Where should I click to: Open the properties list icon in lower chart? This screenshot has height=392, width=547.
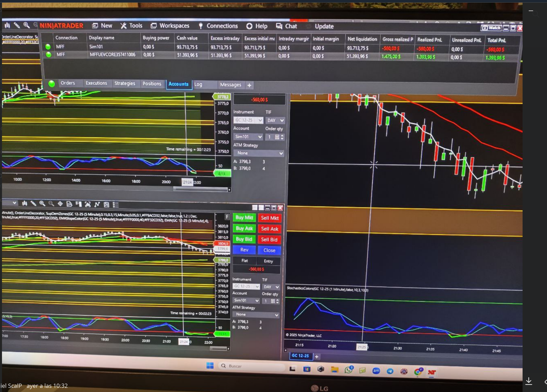(116, 205)
